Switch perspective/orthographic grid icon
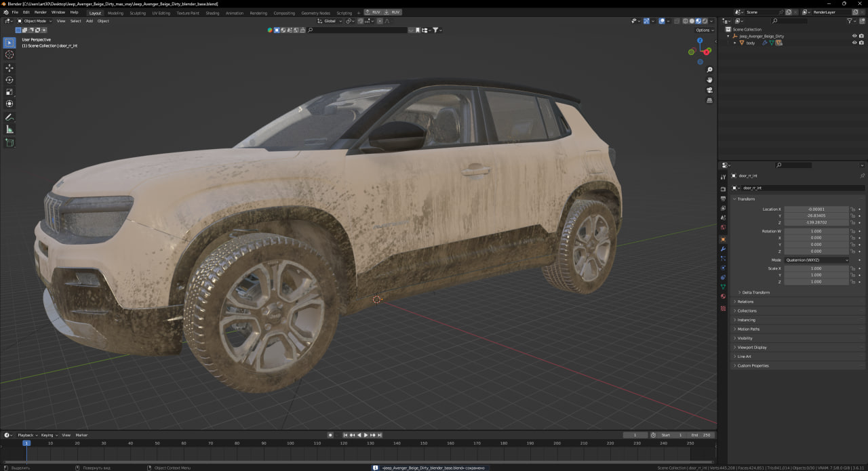Image resolution: width=868 pixels, height=471 pixels. 709,100
